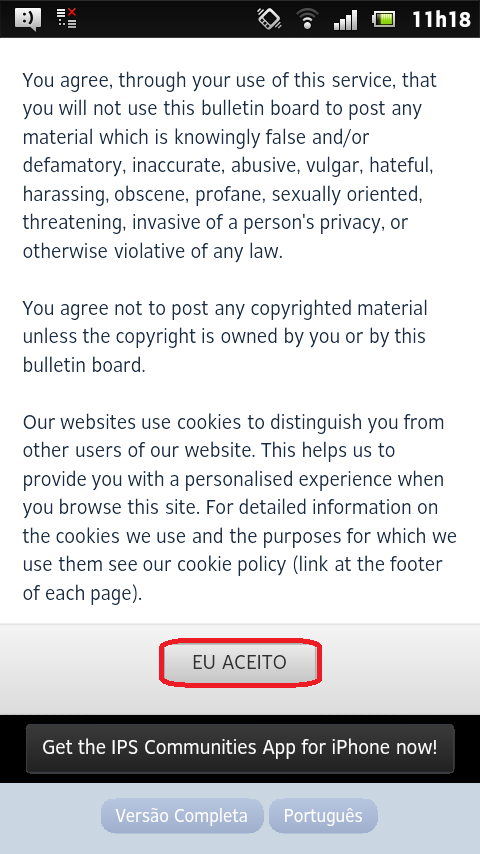Tap the Wi-Fi signal icon
Viewport: 480px width, 854px height.
[x=308, y=20]
